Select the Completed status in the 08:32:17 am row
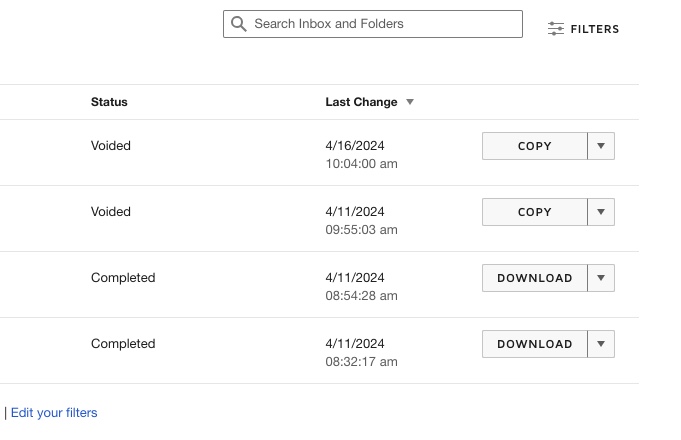 pos(123,344)
